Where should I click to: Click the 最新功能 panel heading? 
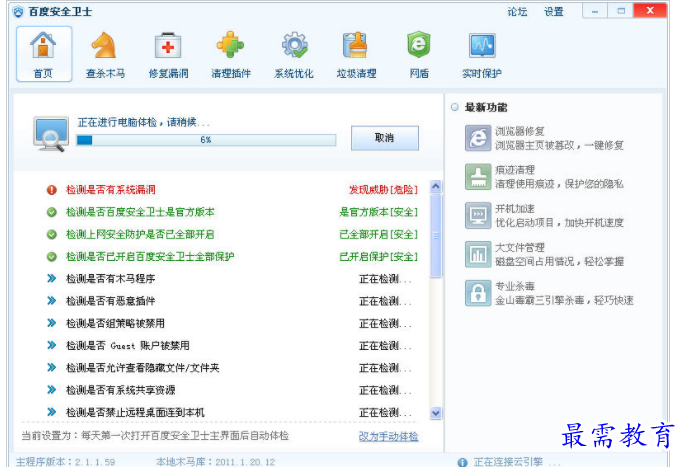[486, 107]
